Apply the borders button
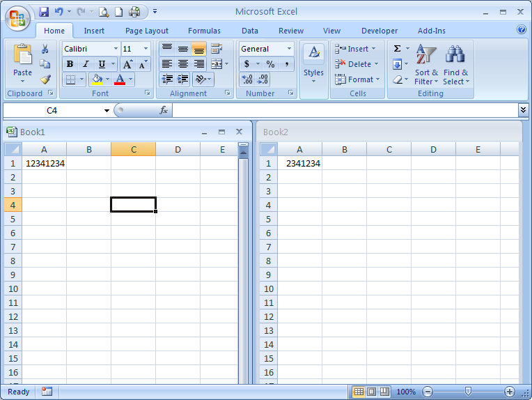Viewport: 532px width, 400px height. pos(70,79)
